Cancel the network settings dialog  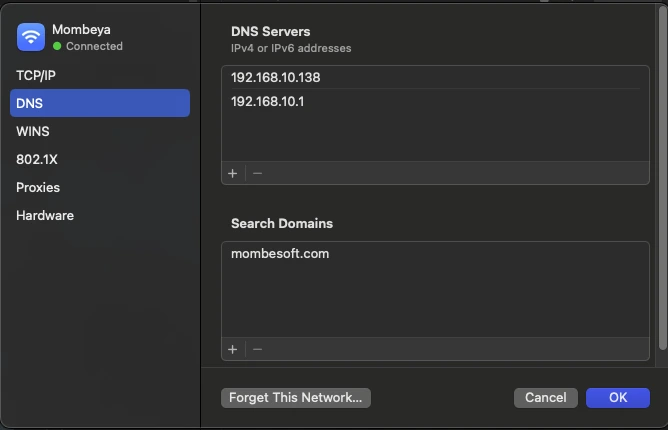coord(546,397)
